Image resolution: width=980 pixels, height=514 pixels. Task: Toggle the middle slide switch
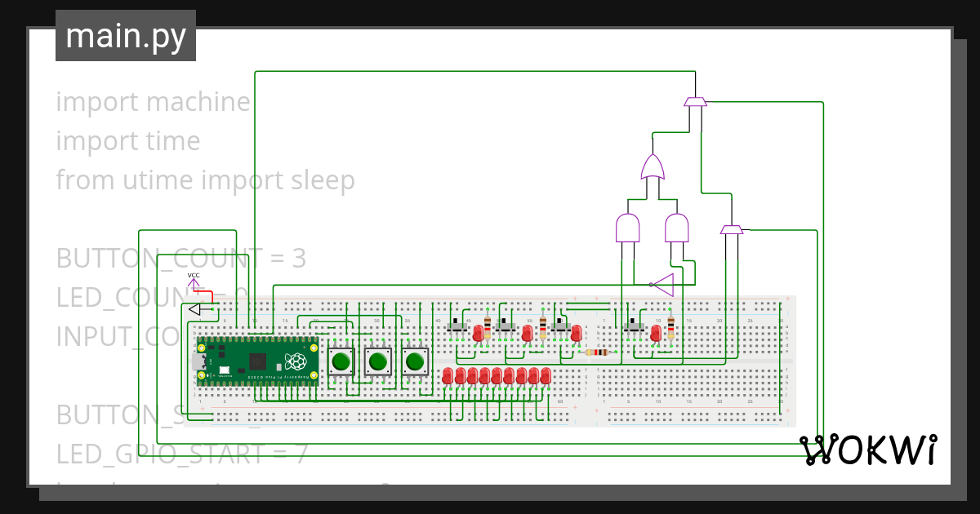505,325
